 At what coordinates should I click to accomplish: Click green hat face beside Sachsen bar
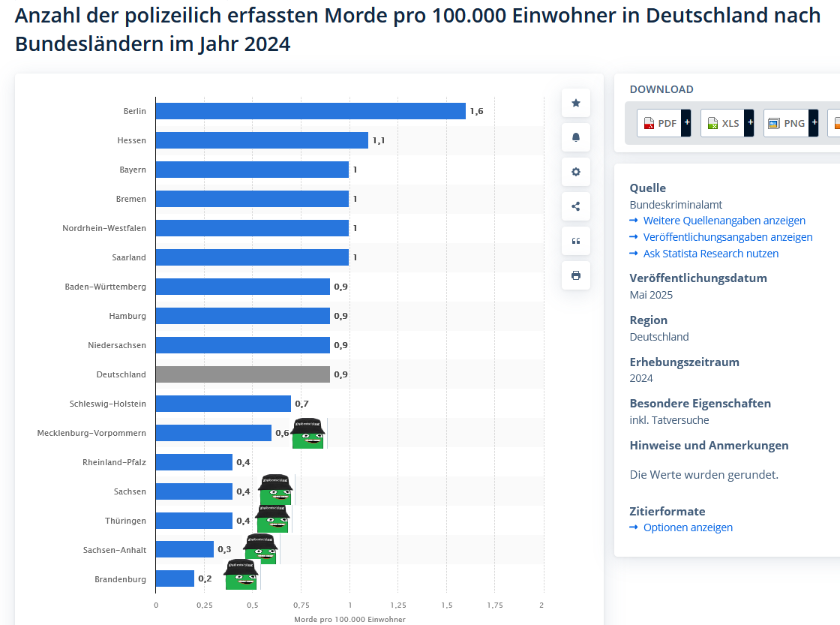pos(275,489)
